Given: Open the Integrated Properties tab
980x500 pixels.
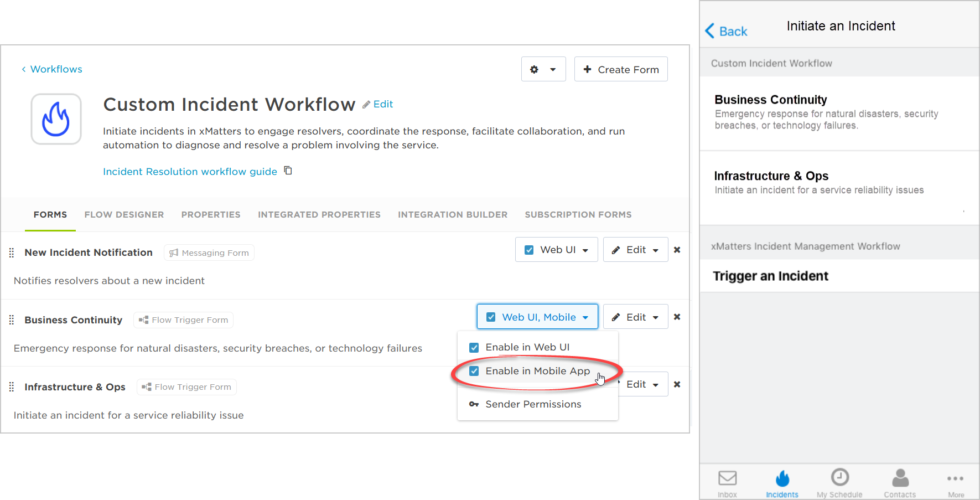Looking at the screenshot, I should tap(319, 214).
